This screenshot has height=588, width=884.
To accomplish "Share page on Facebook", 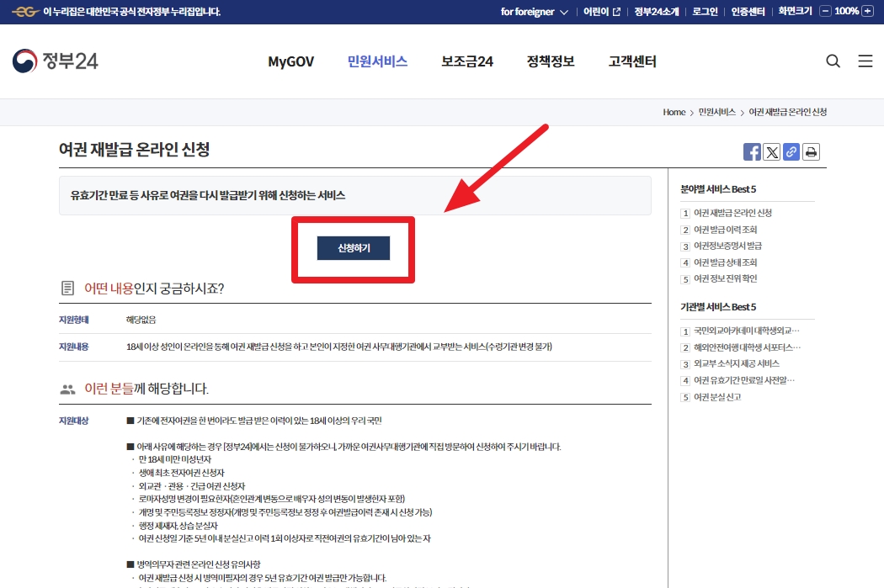I will point(752,152).
